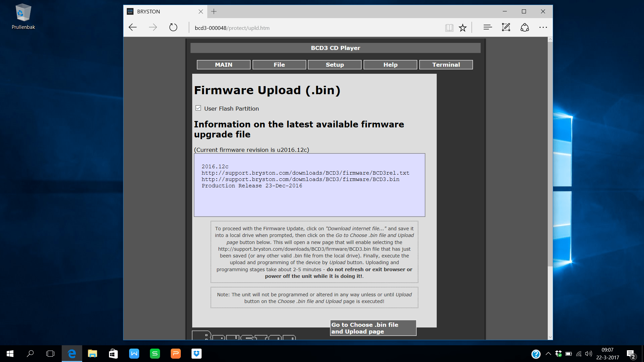Refresh the page with the reload icon

[173, 27]
